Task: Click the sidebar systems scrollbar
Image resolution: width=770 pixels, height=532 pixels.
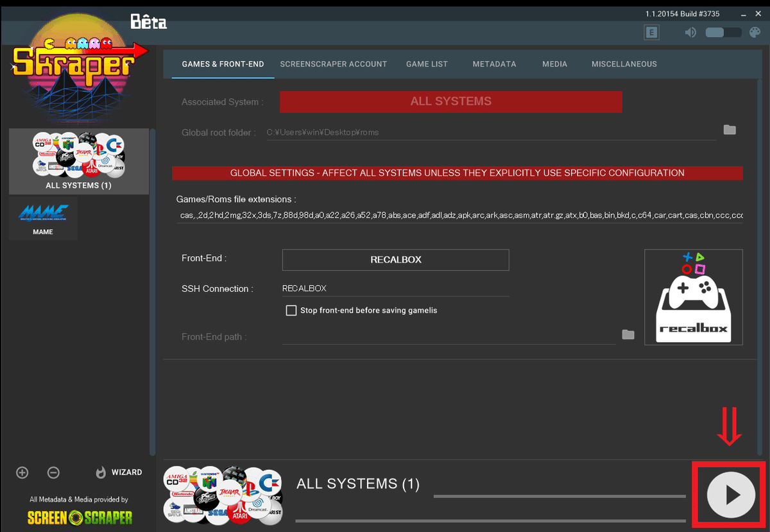Action: point(153,292)
